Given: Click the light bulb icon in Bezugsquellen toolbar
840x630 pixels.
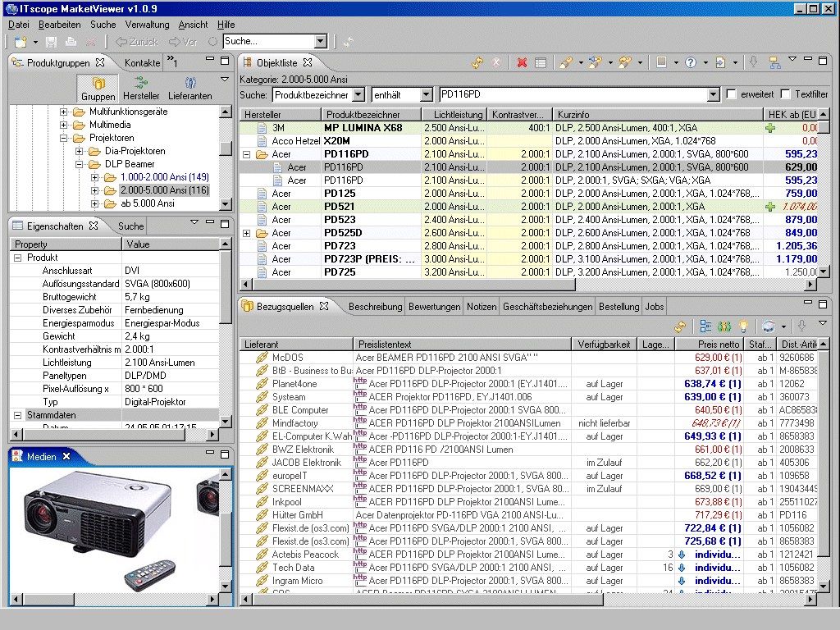Looking at the screenshot, I should coord(743,326).
